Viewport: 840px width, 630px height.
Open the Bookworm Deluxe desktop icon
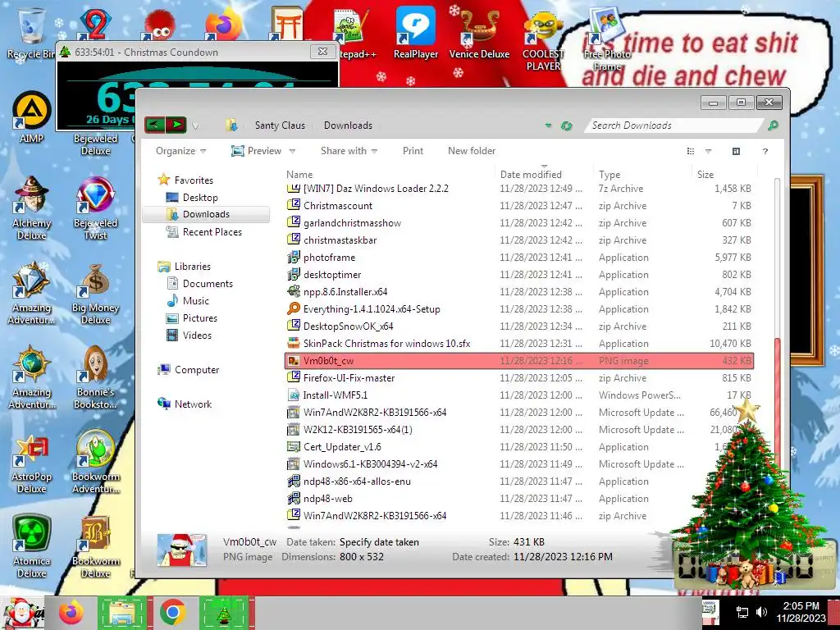point(95,546)
